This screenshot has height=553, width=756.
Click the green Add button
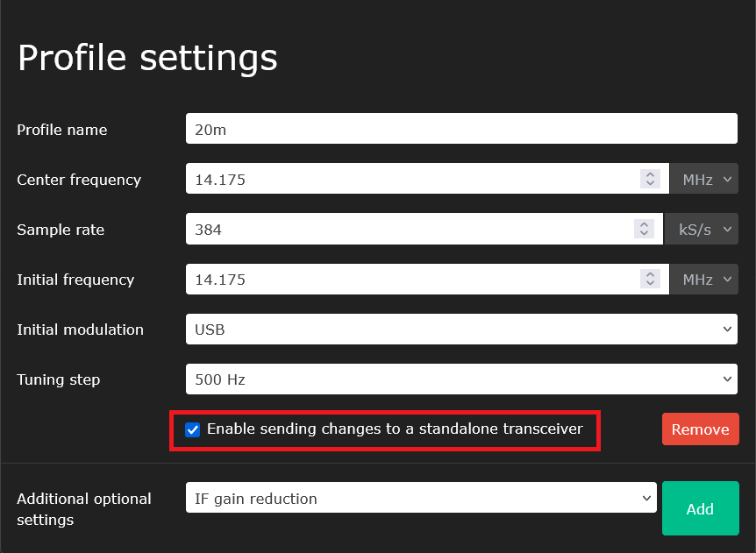700,508
